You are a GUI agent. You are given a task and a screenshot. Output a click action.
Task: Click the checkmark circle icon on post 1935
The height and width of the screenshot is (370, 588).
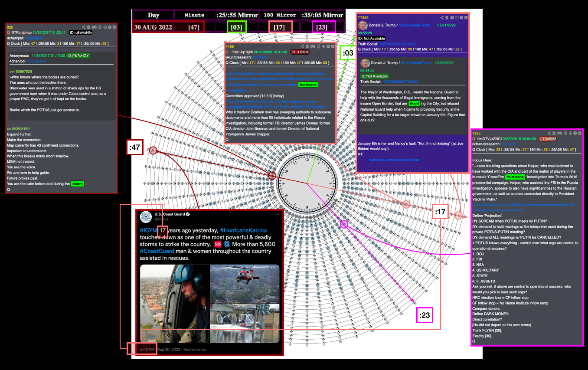tap(580, 133)
